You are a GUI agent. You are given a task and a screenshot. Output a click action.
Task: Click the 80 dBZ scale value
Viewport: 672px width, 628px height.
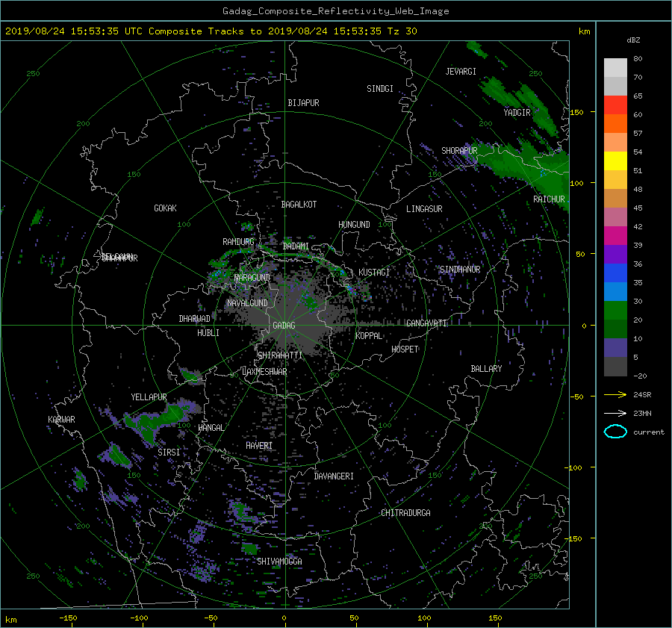(638, 59)
